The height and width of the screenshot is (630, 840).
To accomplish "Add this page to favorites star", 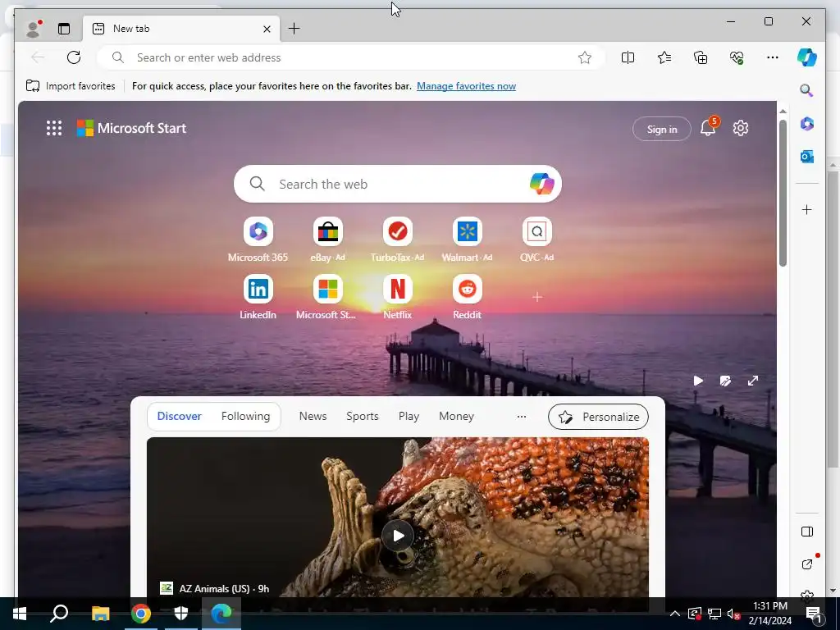I will click(x=584, y=57).
